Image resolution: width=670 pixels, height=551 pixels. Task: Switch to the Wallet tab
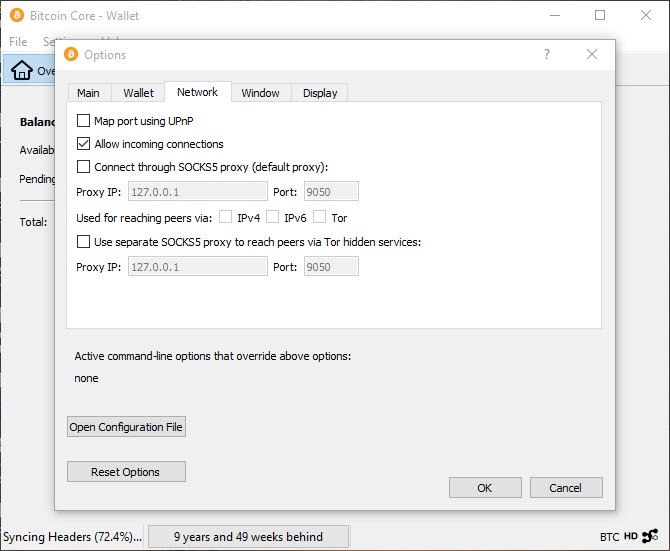(138, 93)
